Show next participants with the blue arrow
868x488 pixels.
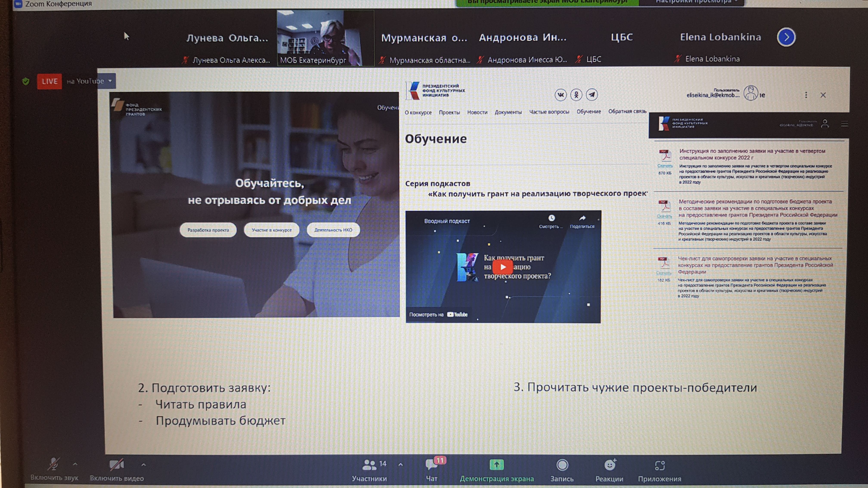tap(786, 37)
